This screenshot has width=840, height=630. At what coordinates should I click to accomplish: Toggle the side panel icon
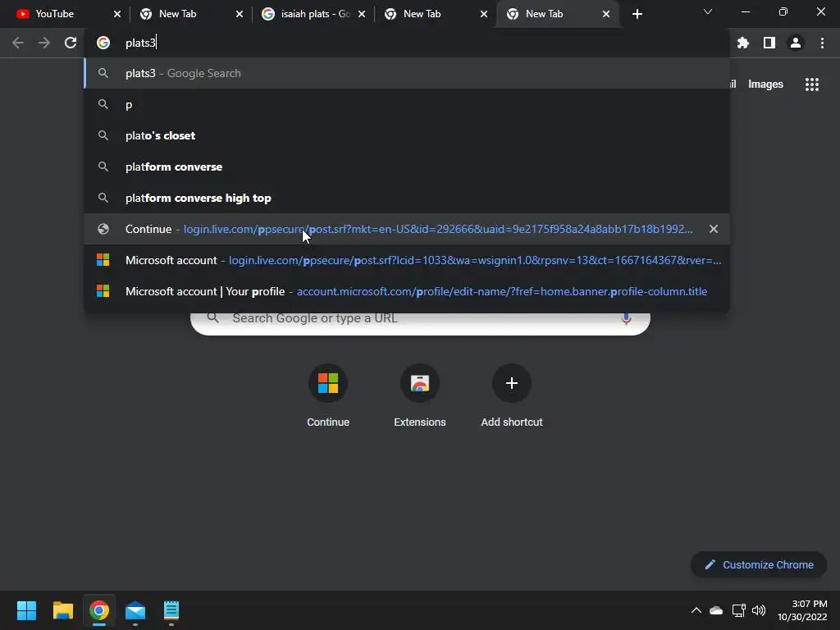point(769,43)
